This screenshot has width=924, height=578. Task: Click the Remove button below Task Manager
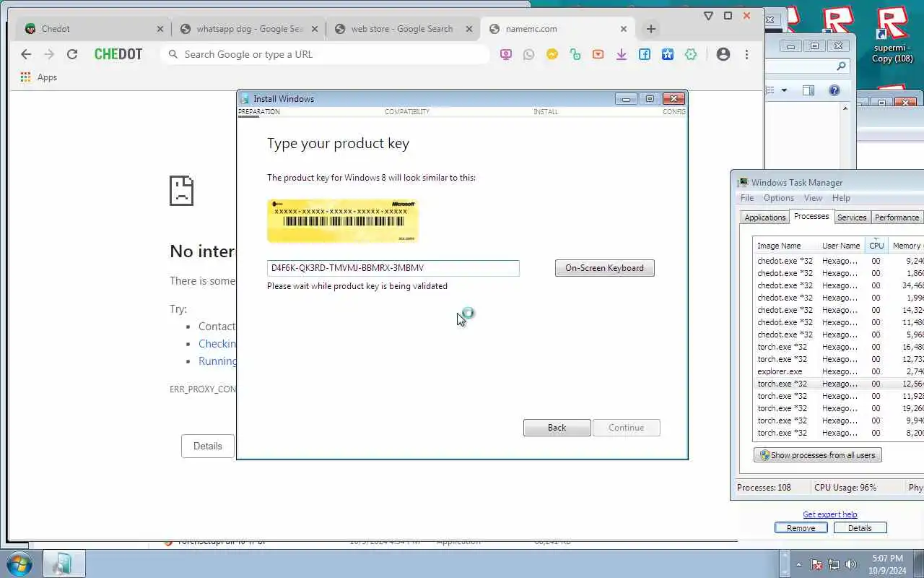801,528
